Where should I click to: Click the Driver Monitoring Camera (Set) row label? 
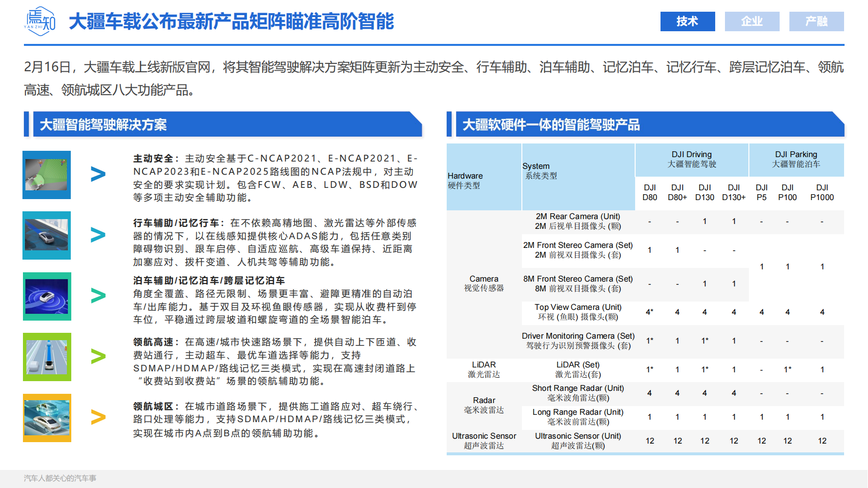click(578, 341)
